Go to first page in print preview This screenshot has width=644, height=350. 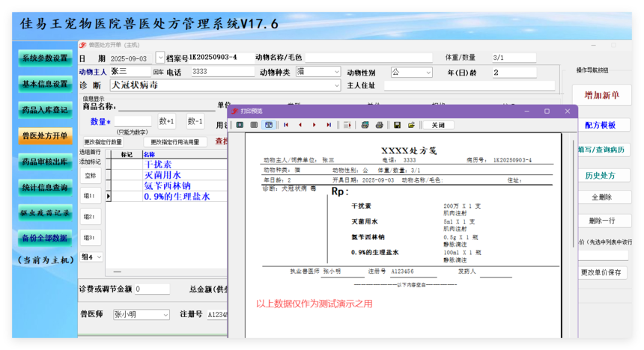(286, 125)
